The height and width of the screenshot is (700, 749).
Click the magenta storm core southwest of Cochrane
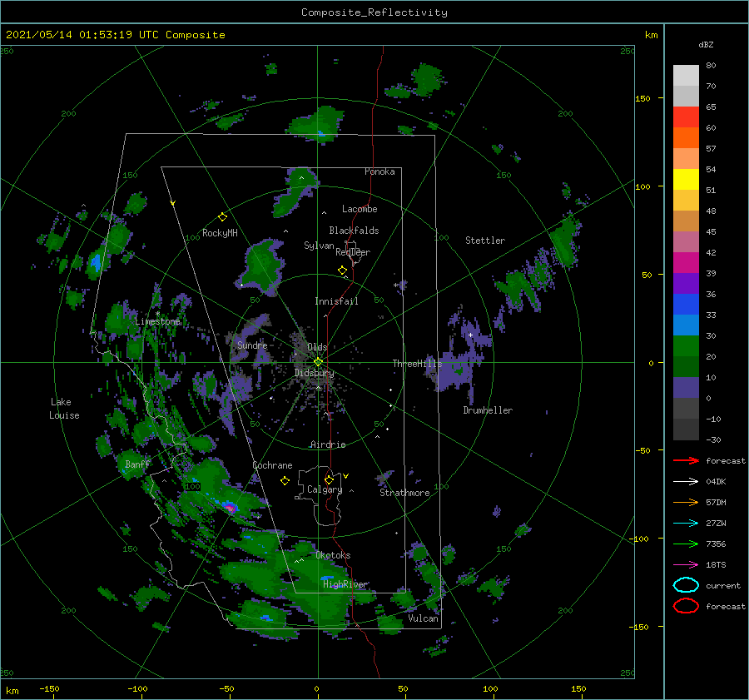tap(231, 507)
